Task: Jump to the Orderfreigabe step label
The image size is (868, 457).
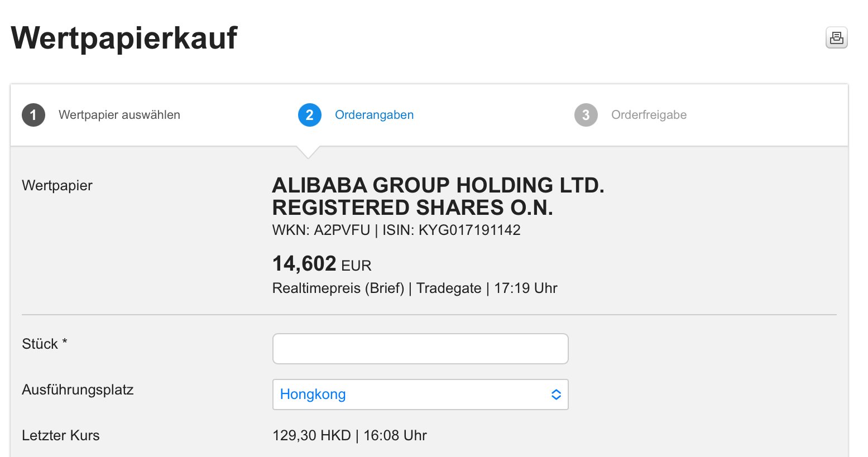Action: pyautogui.click(x=649, y=115)
